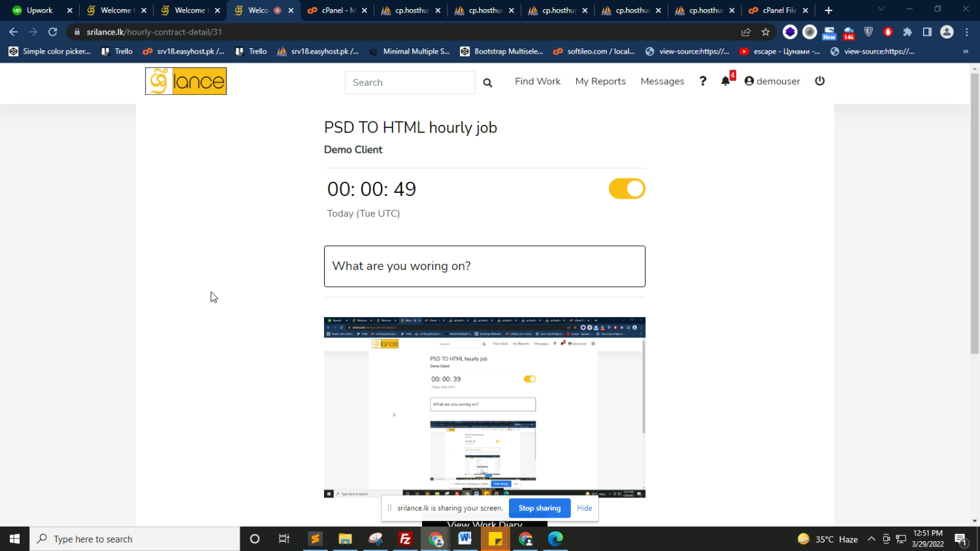Click the power logout icon
Screen dimensions: 980x551
pos(820,81)
